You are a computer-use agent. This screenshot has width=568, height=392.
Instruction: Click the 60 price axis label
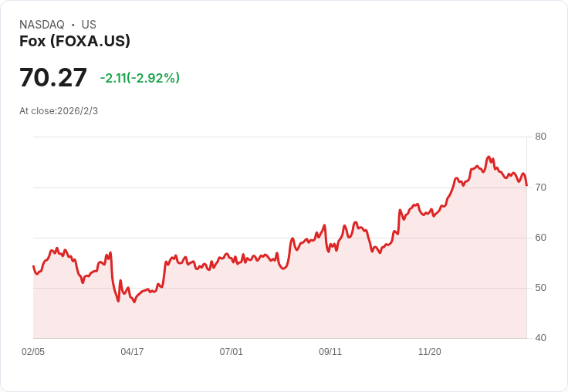[540, 238]
